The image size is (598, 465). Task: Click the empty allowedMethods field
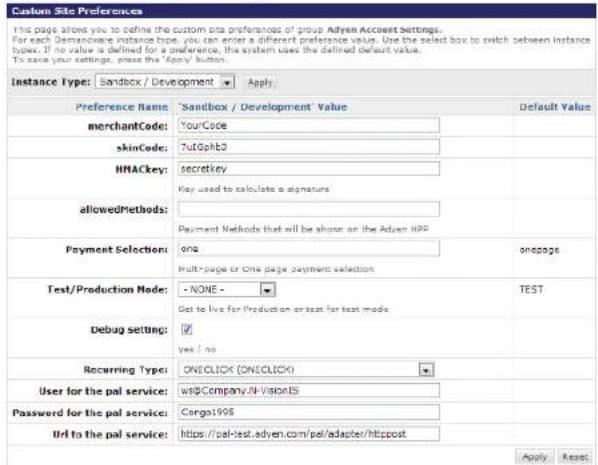[309, 209]
